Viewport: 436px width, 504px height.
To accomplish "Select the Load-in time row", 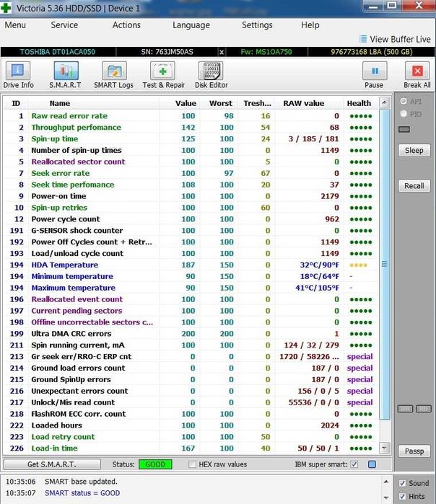I will click(191, 448).
